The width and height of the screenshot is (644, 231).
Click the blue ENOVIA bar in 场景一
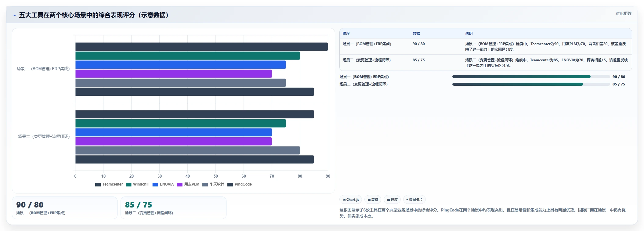(181, 65)
